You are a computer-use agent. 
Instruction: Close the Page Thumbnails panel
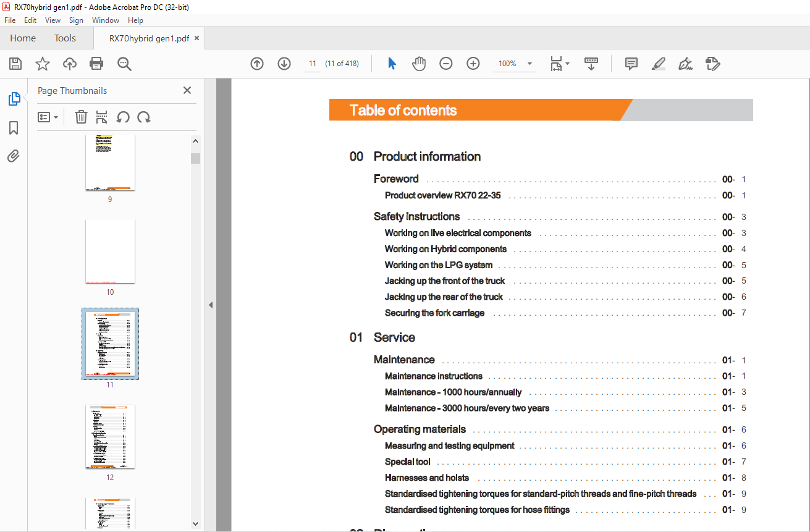[187, 90]
